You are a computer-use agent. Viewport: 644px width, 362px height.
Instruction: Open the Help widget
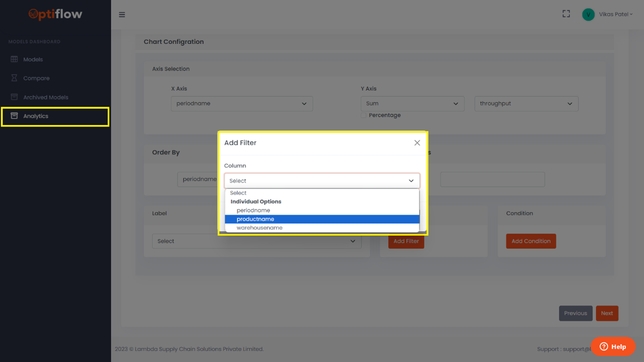(x=613, y=347)
